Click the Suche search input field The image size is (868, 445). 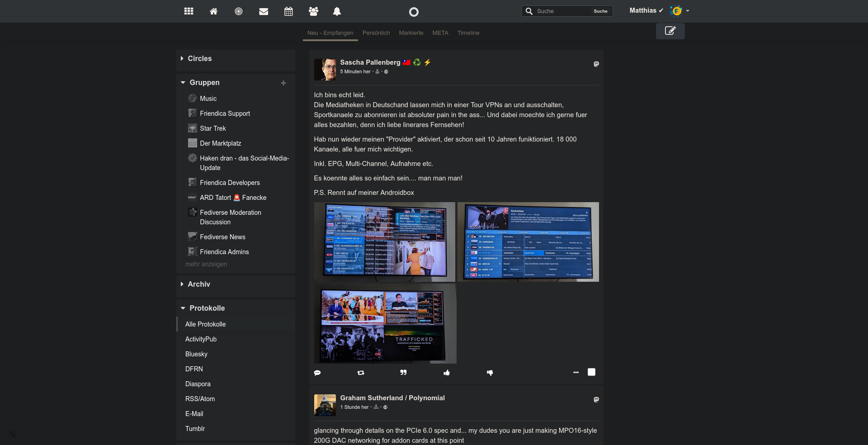563,11
